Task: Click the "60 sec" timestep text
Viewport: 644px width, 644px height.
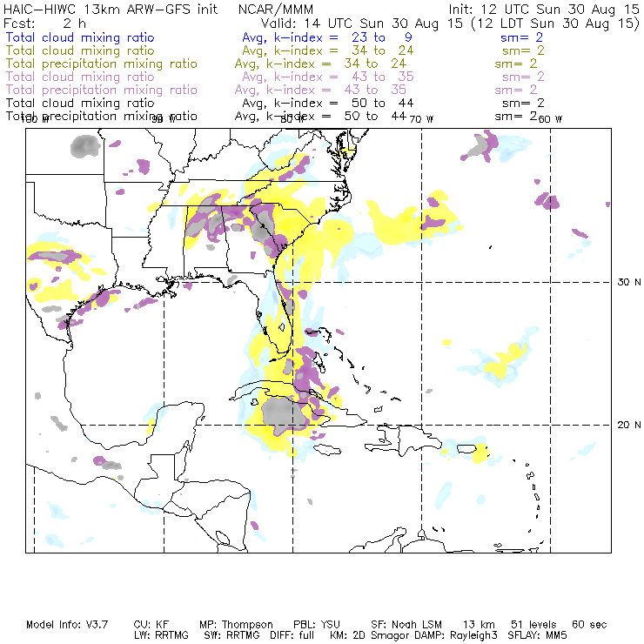Action: click(589, 625)
